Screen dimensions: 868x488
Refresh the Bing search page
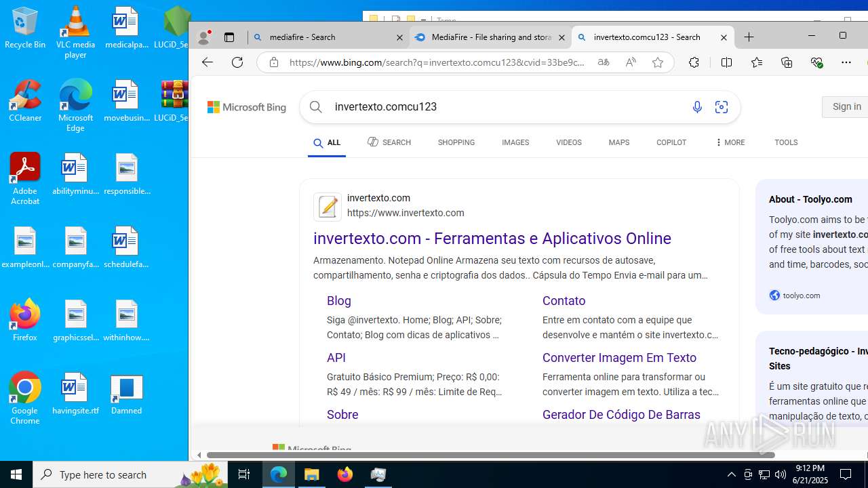pyautogui.click(x=237, y=62)
